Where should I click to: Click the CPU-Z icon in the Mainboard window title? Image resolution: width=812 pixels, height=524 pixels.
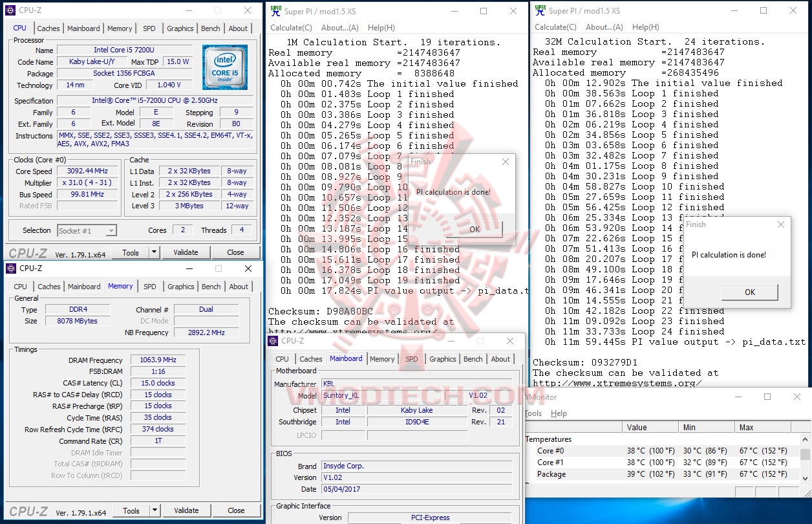pos(272,340)
